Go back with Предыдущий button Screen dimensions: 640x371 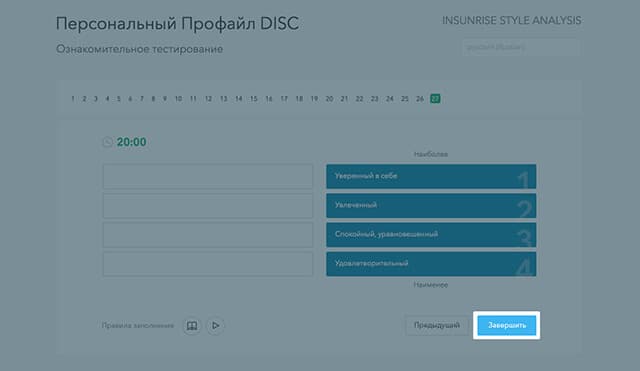pos(437,325)
